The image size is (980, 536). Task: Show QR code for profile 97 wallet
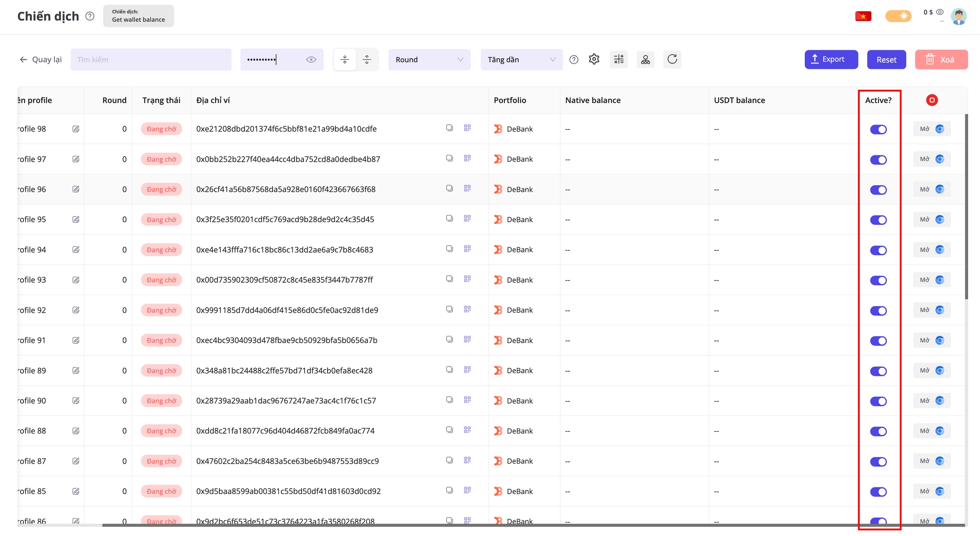(467, 158)
